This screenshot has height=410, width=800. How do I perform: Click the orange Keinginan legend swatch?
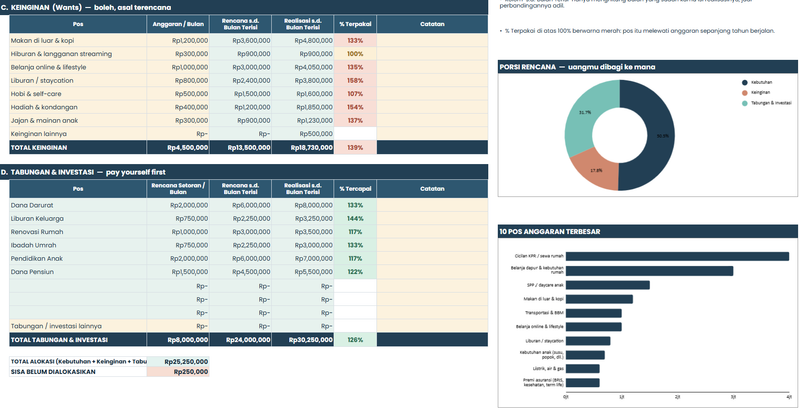pos(745,93)
